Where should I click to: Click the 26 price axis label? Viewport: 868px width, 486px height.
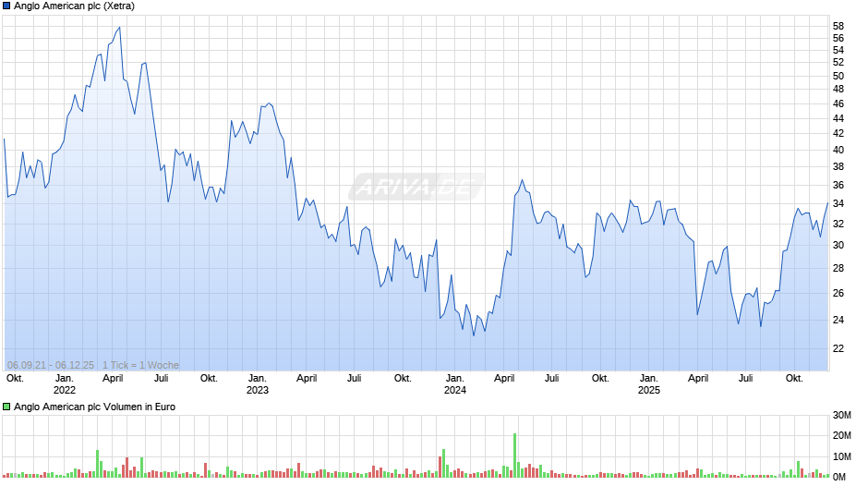(x=838, y=293)
